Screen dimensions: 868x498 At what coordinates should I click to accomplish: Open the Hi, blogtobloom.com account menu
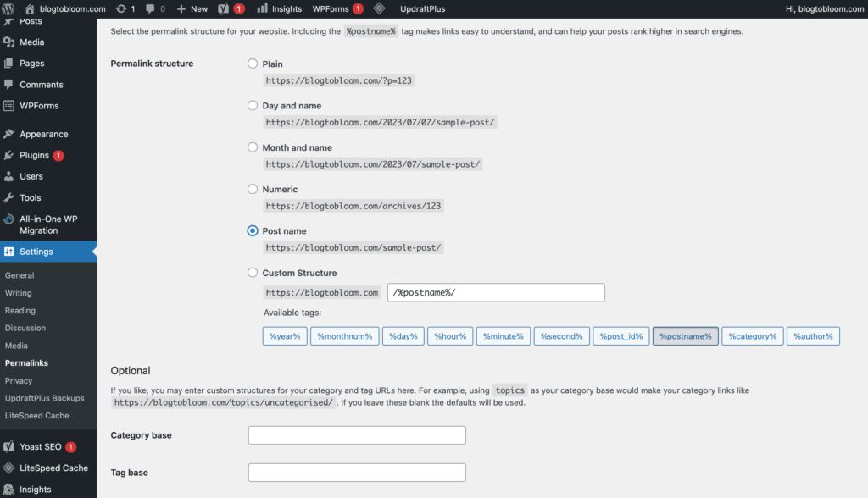click(x=824, y=8)
